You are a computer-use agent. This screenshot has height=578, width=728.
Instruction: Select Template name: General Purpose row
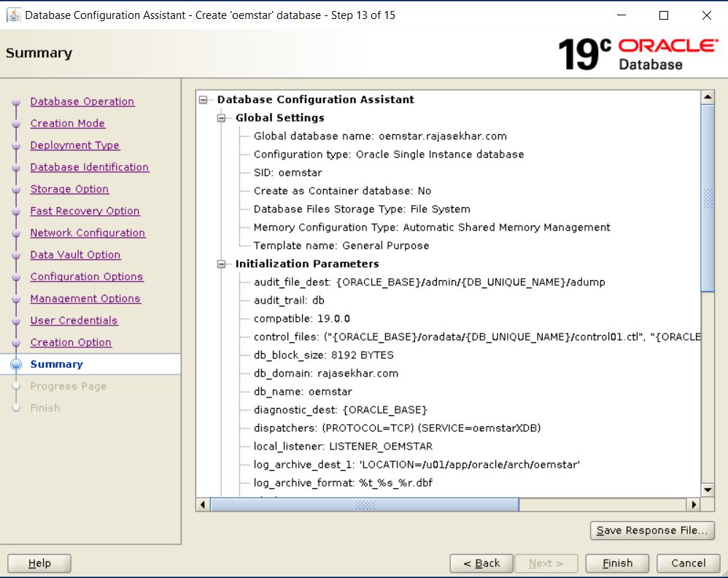341,245
